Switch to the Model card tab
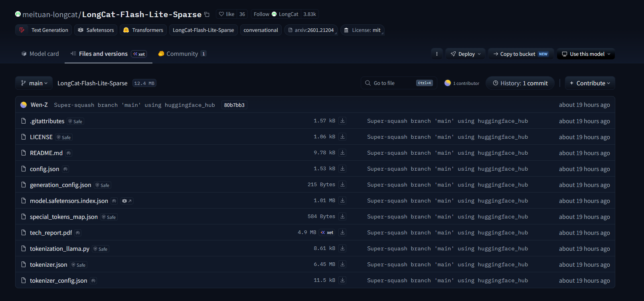 point(40,54)
